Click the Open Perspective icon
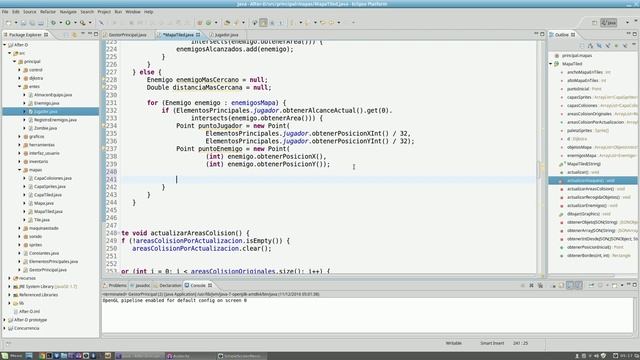 click(x=594, y=23)
